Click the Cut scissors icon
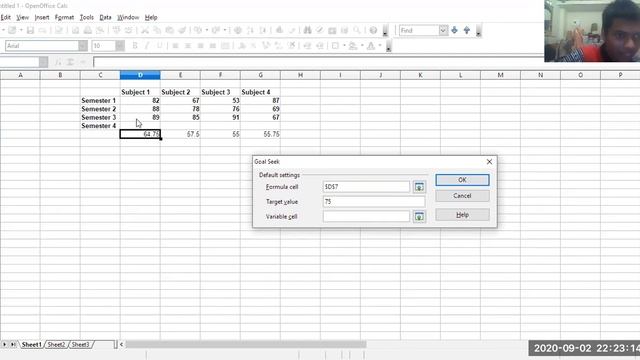The height and width of the screenshot is (360, 640). (x=145, y=30)
